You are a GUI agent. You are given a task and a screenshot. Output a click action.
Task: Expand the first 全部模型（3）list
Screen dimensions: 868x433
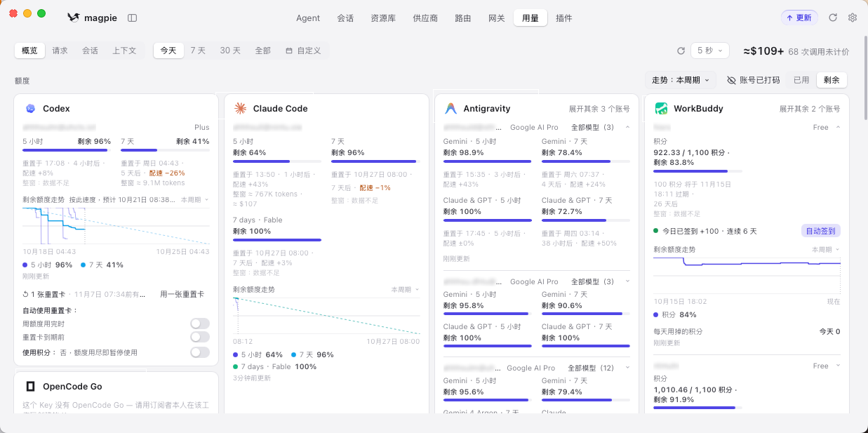[x=600, y=127]
